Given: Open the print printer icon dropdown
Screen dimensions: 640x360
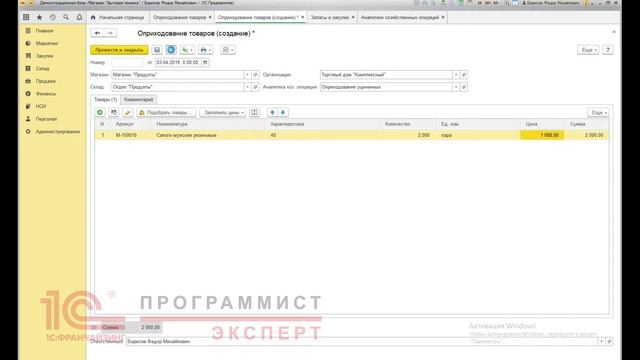Looking at the screenshot, I should [205, 50].
